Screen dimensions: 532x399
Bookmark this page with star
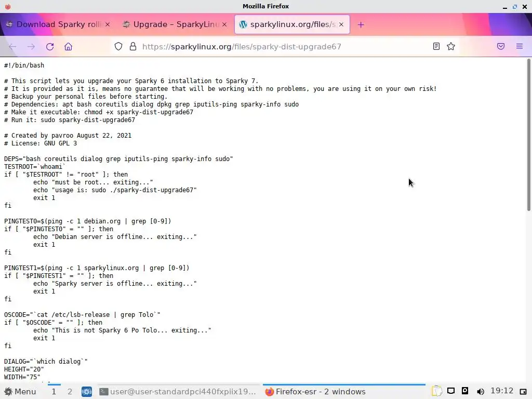pos(451,46)
